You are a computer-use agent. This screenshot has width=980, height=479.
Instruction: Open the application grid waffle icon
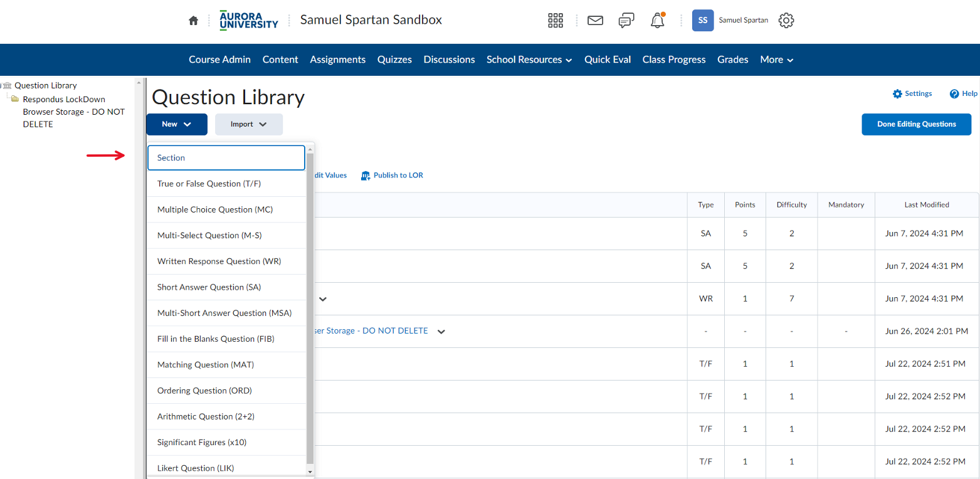point(556,20)
